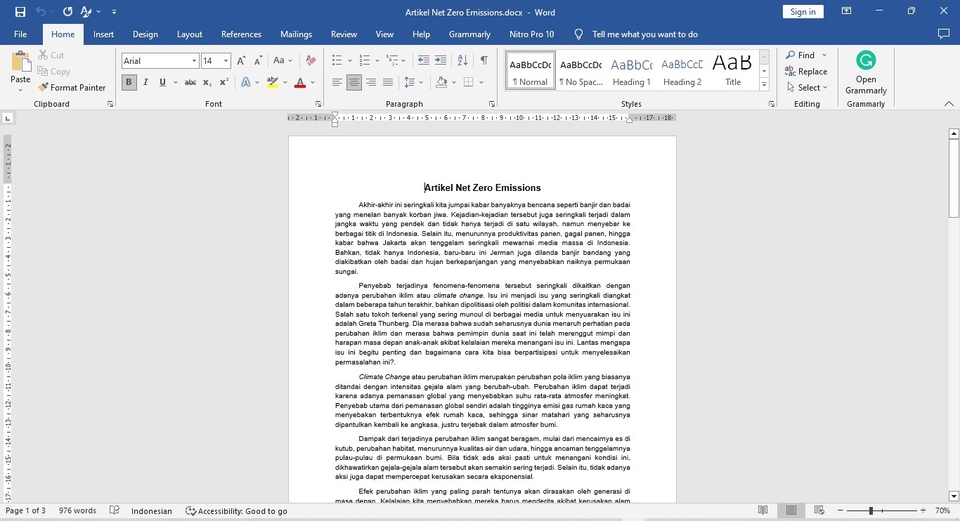Switch to Read Mode view
Image resolution: width=960 pixels, height=521 pixels.
[x=763, y=510]
